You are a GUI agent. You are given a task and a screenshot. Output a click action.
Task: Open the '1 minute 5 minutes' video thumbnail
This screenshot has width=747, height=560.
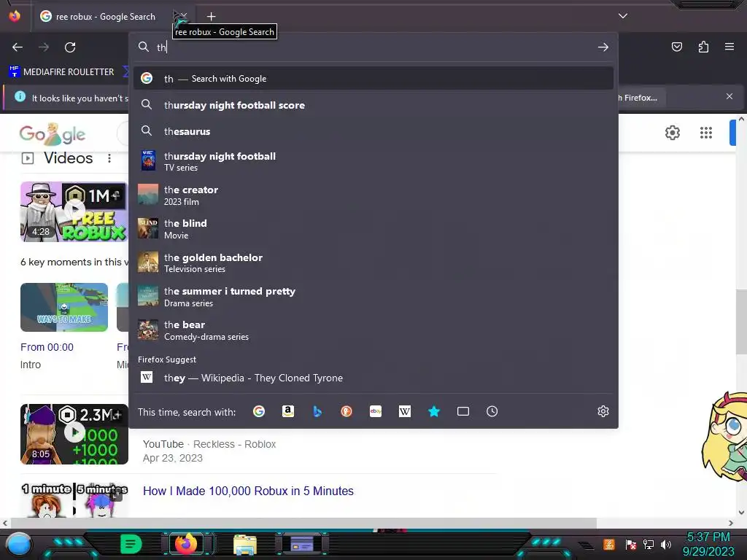point(74,500)
